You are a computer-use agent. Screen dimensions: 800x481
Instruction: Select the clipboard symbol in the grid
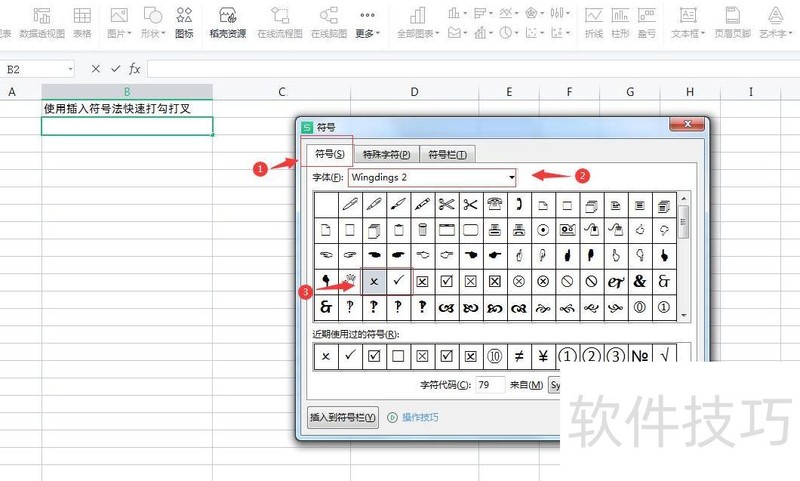pos(398,230)
